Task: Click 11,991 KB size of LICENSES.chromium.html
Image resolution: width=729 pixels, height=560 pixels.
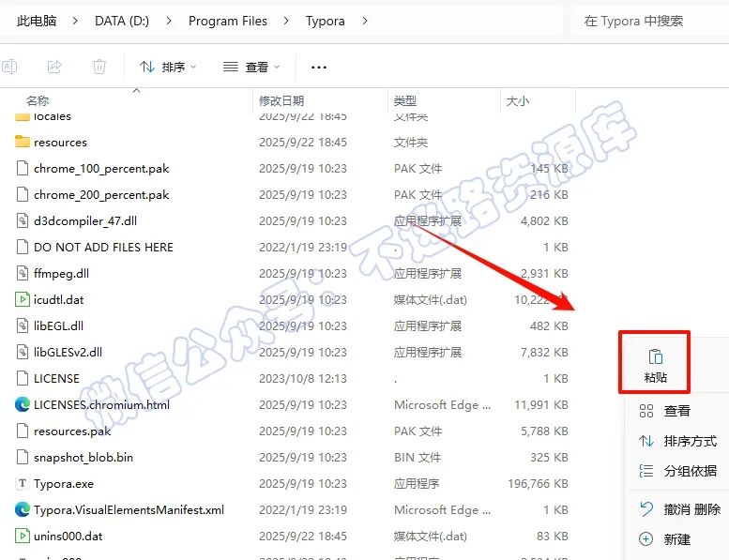Action: (541, 405)
